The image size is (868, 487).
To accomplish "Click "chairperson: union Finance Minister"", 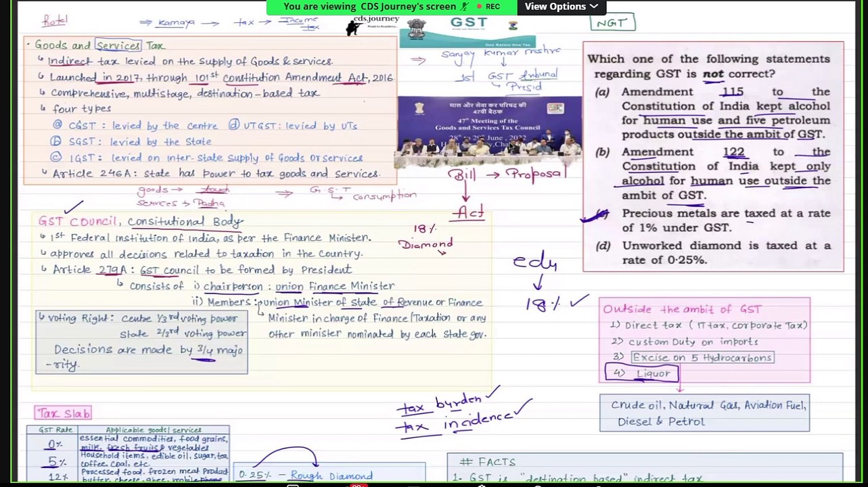I will 299,286.
